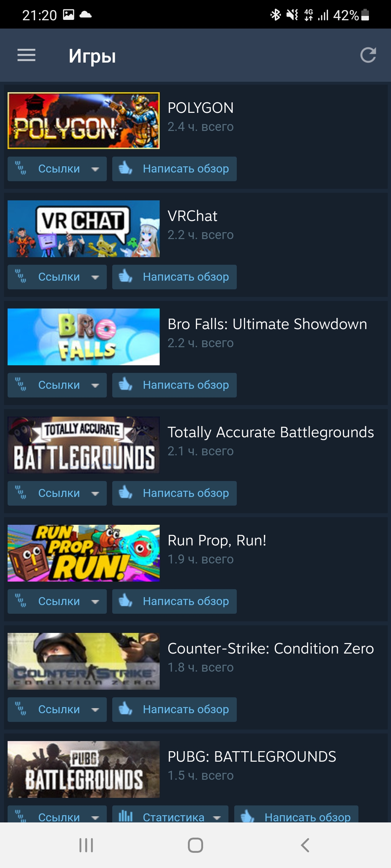
Task: Open the PUBG: BATTLEGROUNDS title entry
Action: pos(252,757)
